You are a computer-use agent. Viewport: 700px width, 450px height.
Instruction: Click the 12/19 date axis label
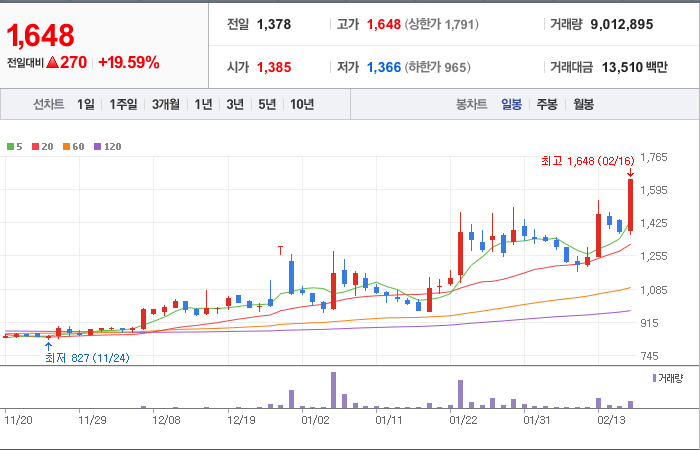point(241,420)
